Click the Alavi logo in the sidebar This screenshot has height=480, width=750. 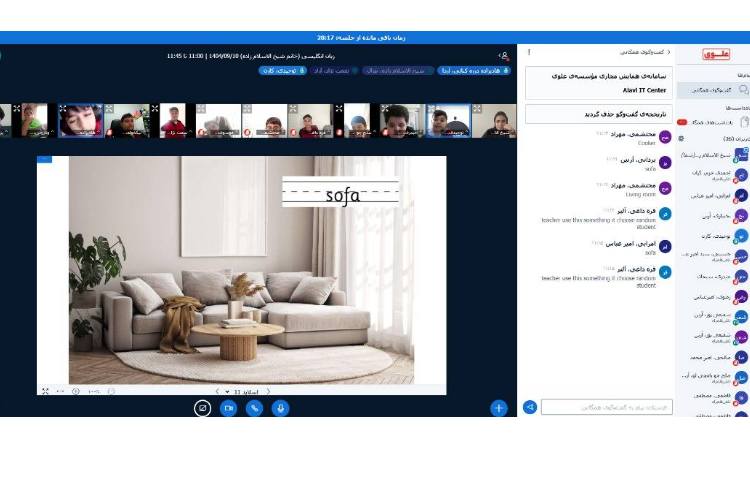(716, 54)
